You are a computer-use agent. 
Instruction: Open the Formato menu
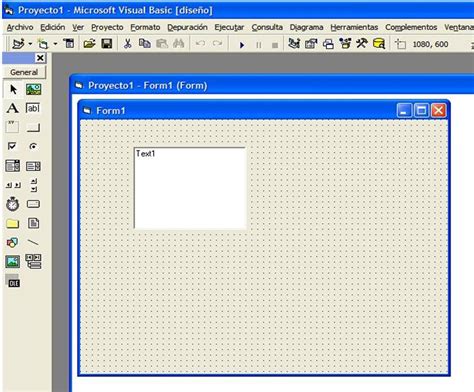[145, 27]
